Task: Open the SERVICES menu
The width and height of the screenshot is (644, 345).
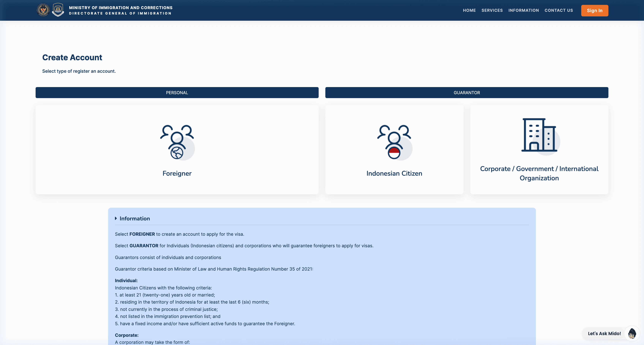Action: pyautogui.click(x=492, y=10)
